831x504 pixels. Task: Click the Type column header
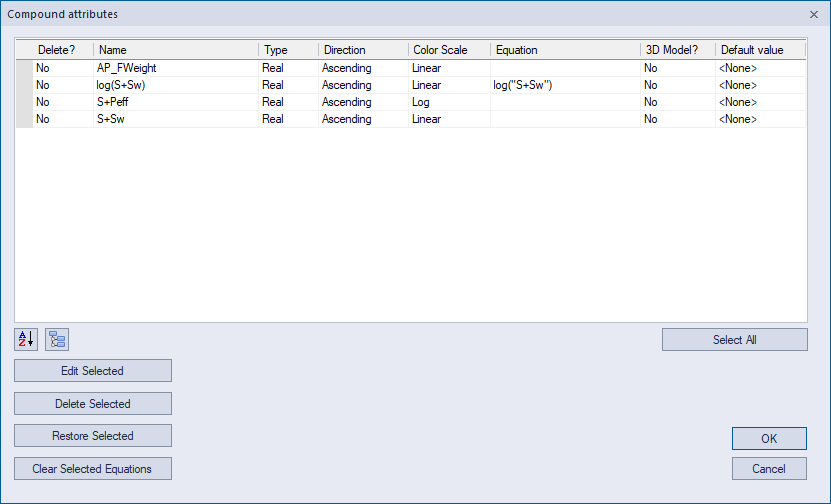pos(288,50)
